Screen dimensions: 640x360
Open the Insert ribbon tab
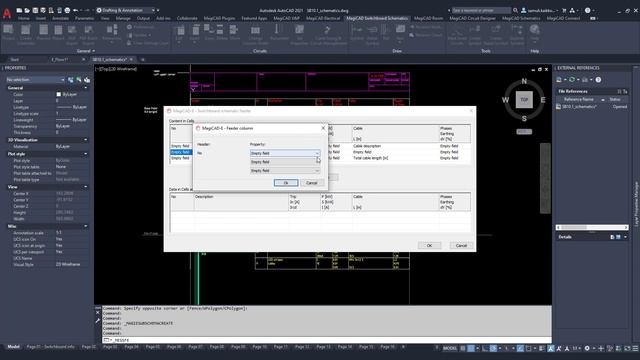[41, 18]
